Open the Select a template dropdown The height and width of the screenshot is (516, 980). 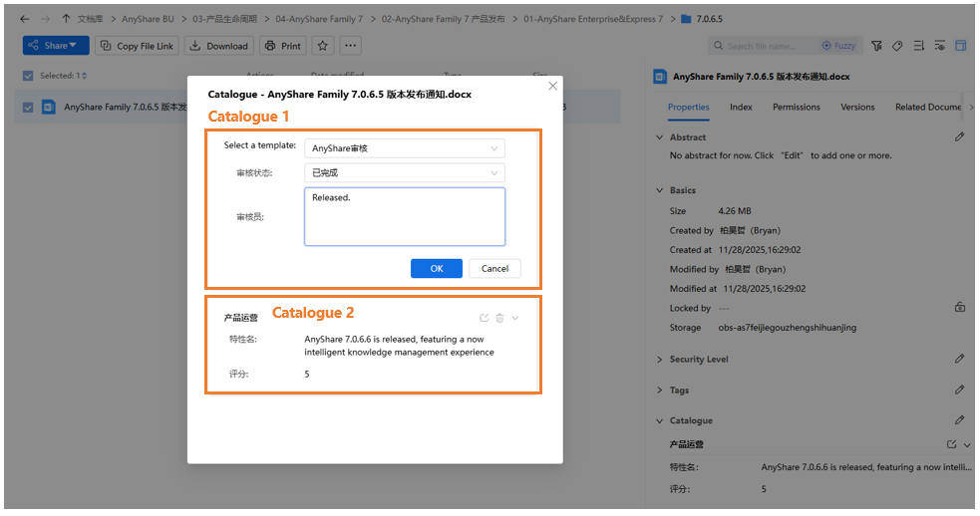pyautogui.click(x=404, y=148)
